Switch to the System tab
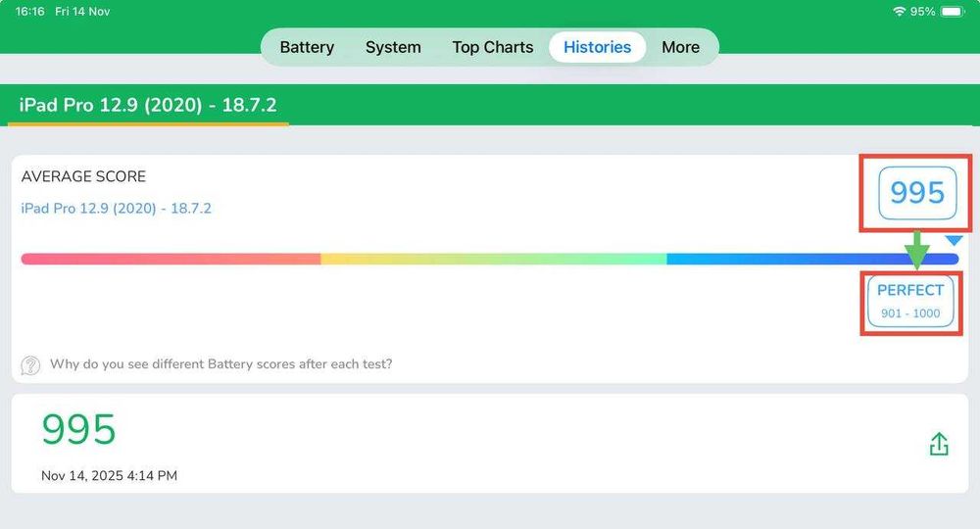Screen dimensions: 980x529 coord(393,47)
